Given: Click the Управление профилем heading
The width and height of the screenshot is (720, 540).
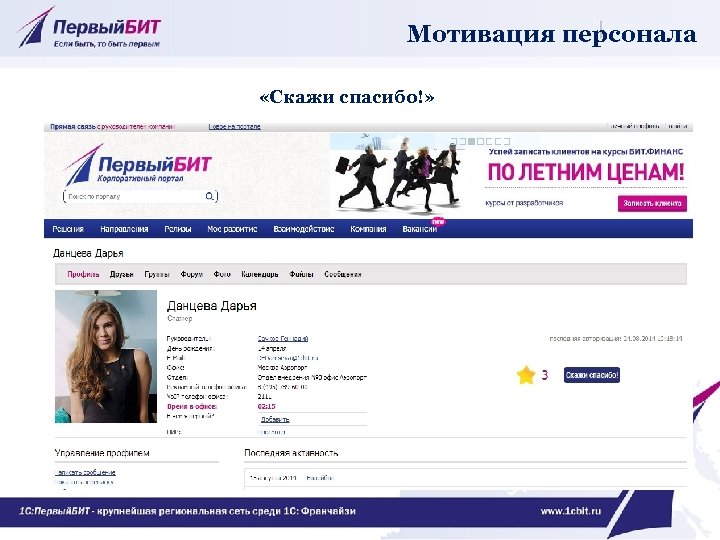Looking at the screenshot, I should tap(102, 453).
